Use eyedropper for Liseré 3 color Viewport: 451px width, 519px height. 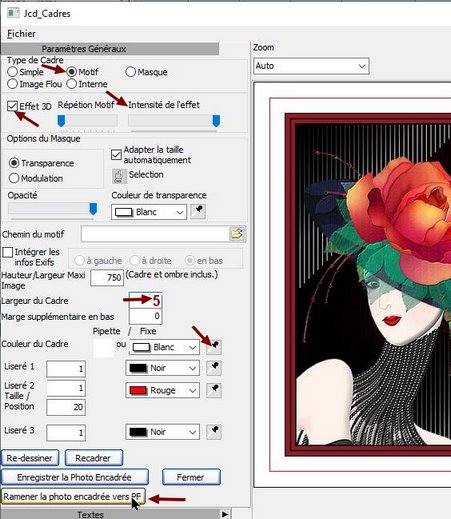tap(214, 432)
